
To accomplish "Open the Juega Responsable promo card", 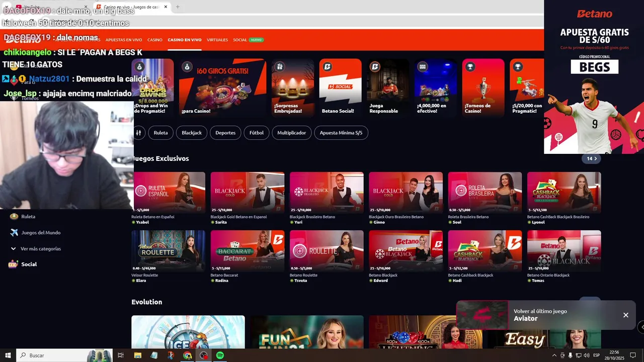I will (388, 88).
